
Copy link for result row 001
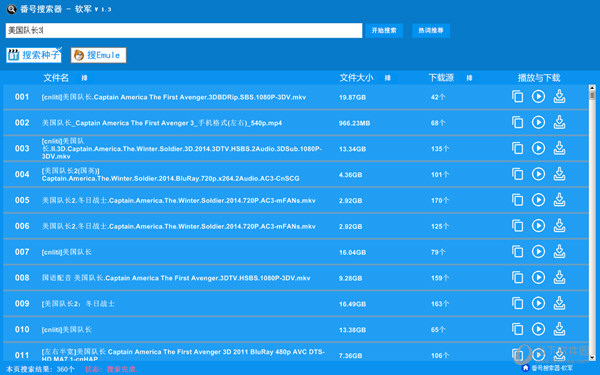(x=517, y=96)
